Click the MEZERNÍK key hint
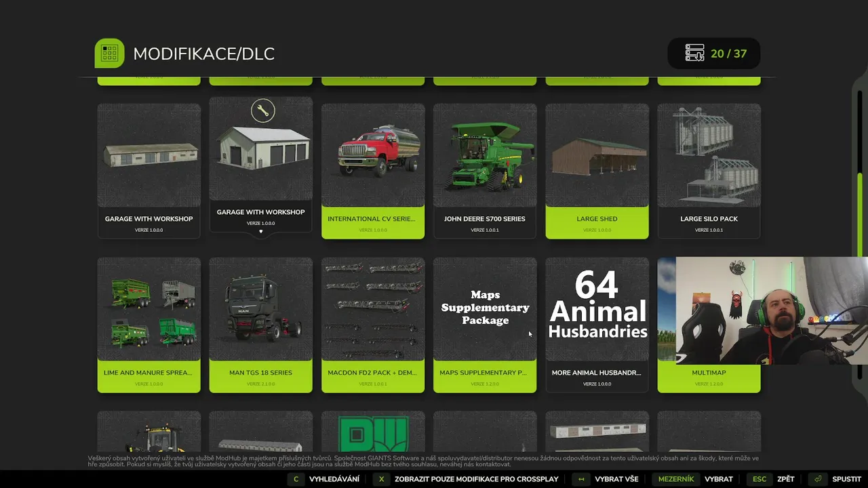Screen dimensions: 868x488 [x=675, y=479]
